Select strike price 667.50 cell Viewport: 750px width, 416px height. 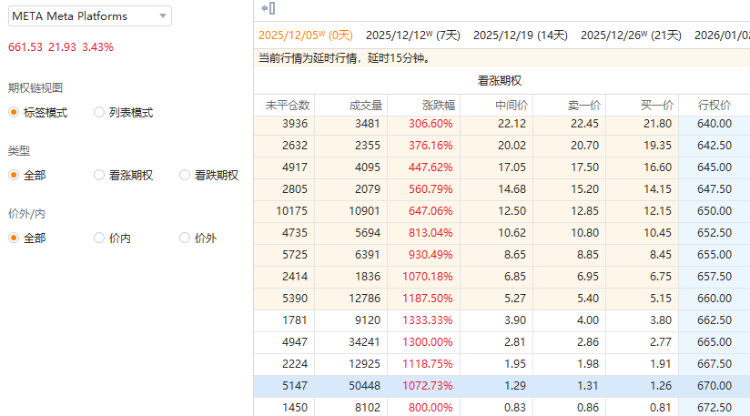(714, 364)
